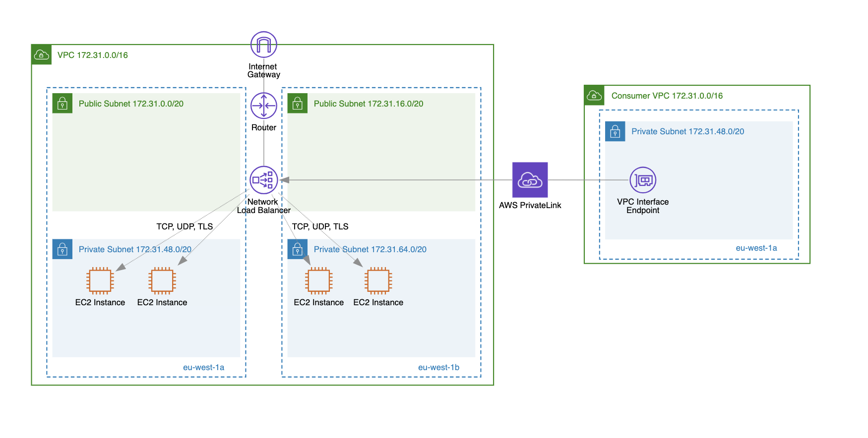Viewport: 868px width, 438px height.
Task: Click the 'VPC 172.31.0.0/16' label
Action: coord(93,55)
